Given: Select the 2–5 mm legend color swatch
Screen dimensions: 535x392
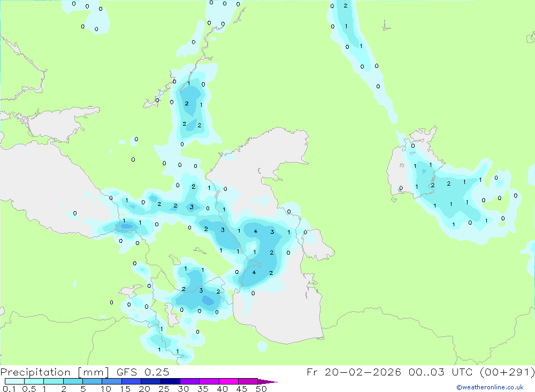Looking at the screenshot, I should [x=73, y=381].
